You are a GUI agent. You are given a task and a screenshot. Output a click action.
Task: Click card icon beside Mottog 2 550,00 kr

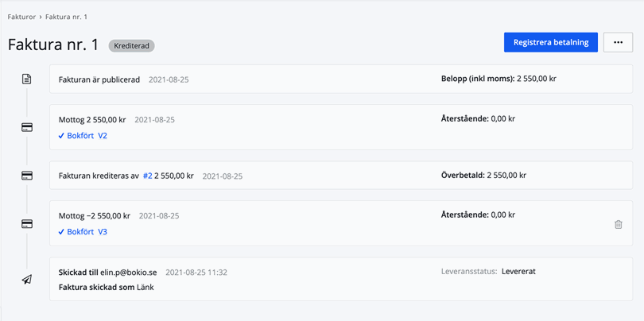[x=27, y=127]
